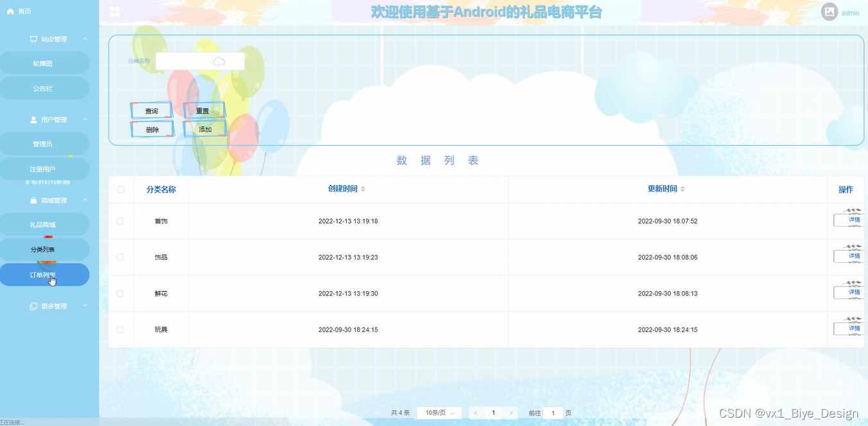Focus the go-to page number input
868x426 pixels.
click(553, 413)
